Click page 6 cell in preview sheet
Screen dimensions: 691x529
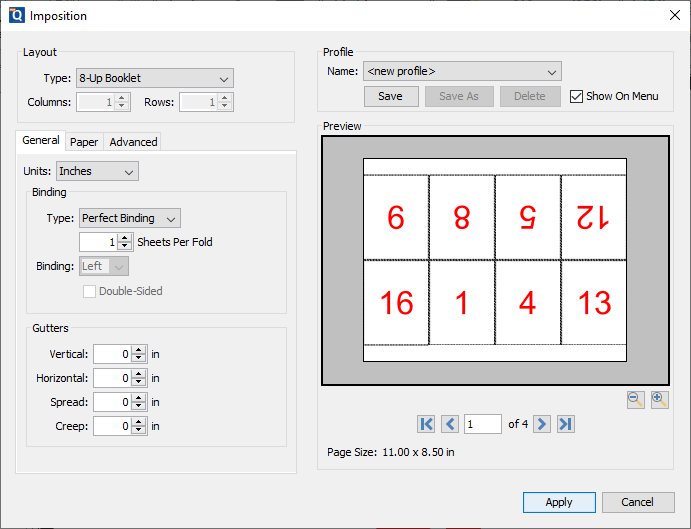396,217
